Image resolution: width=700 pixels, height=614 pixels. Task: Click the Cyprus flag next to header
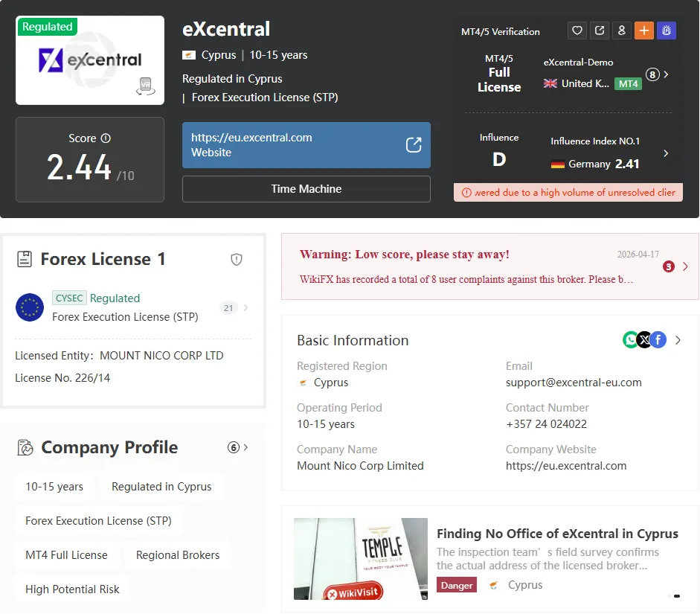(189, 55)
